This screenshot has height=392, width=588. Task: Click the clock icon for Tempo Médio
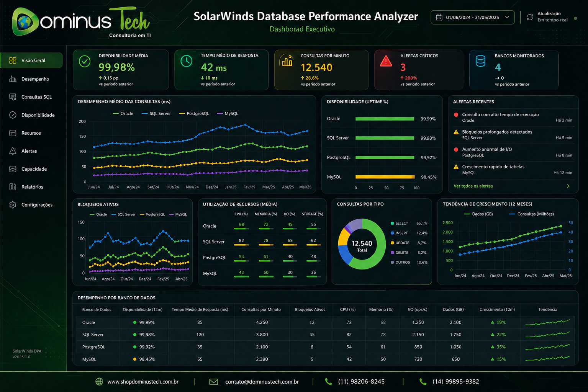pos(187,61)
